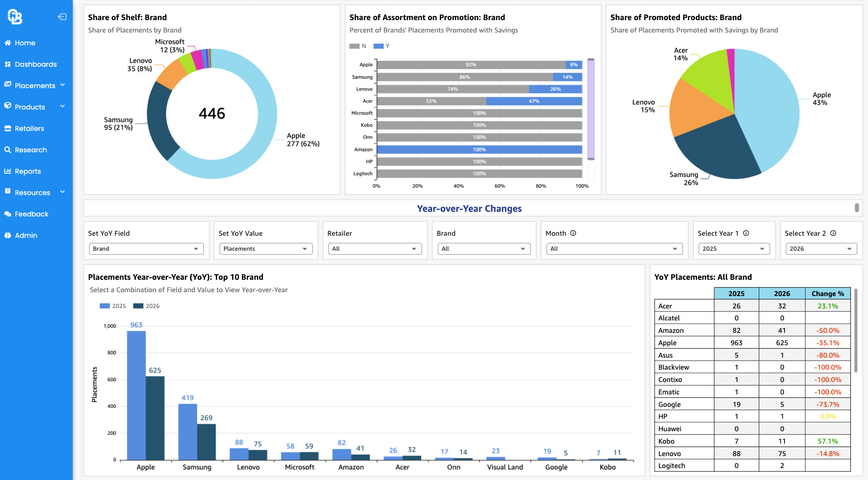Toggle the 2025 series legend

(113, 306)
